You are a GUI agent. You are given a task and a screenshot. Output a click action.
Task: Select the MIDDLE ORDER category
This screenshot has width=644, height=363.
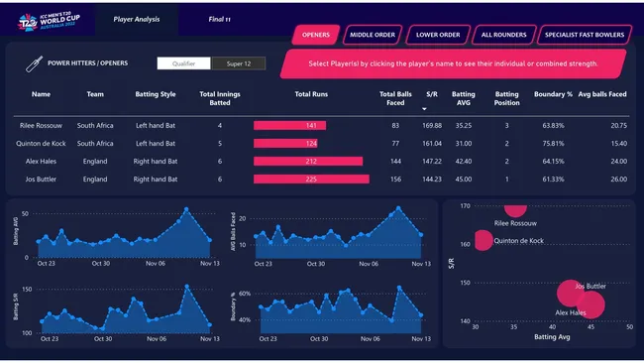pos(373,35)
